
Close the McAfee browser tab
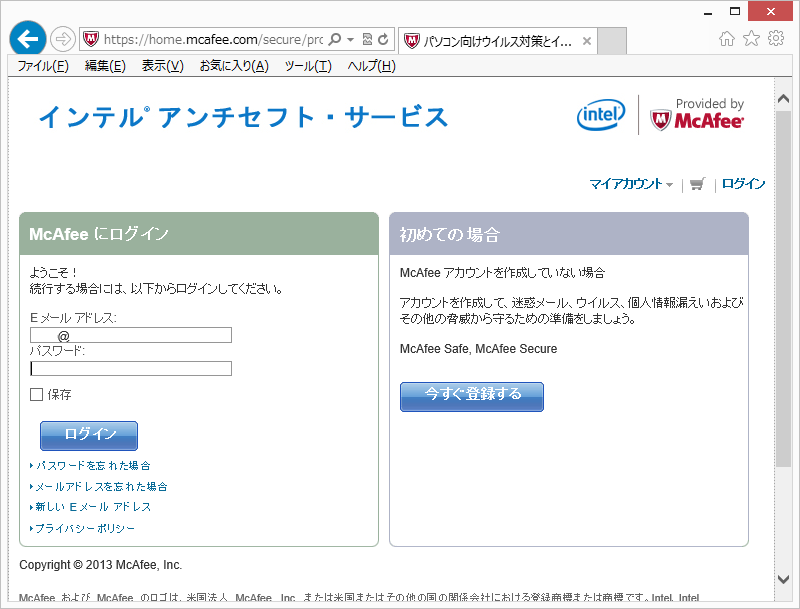point(587,41)
